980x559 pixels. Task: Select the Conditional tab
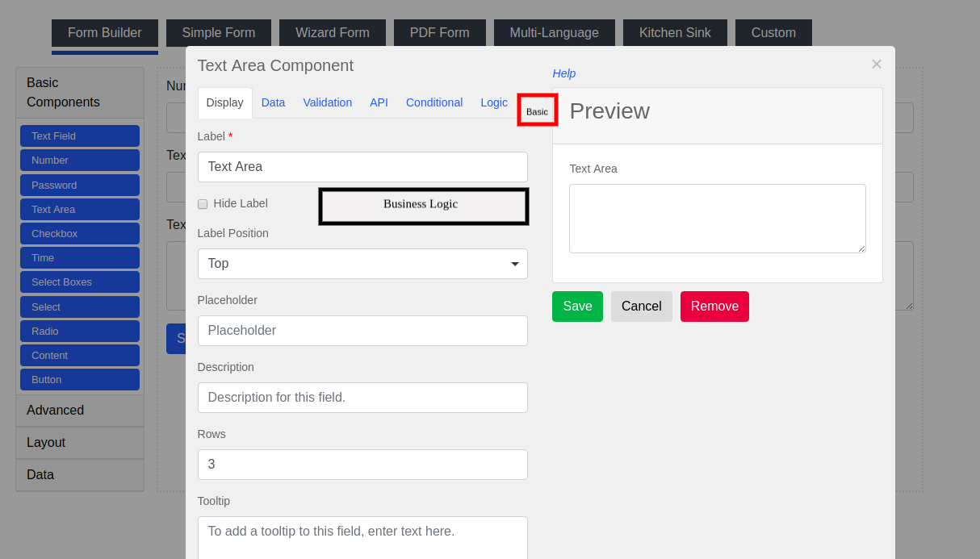pos(434,102)
